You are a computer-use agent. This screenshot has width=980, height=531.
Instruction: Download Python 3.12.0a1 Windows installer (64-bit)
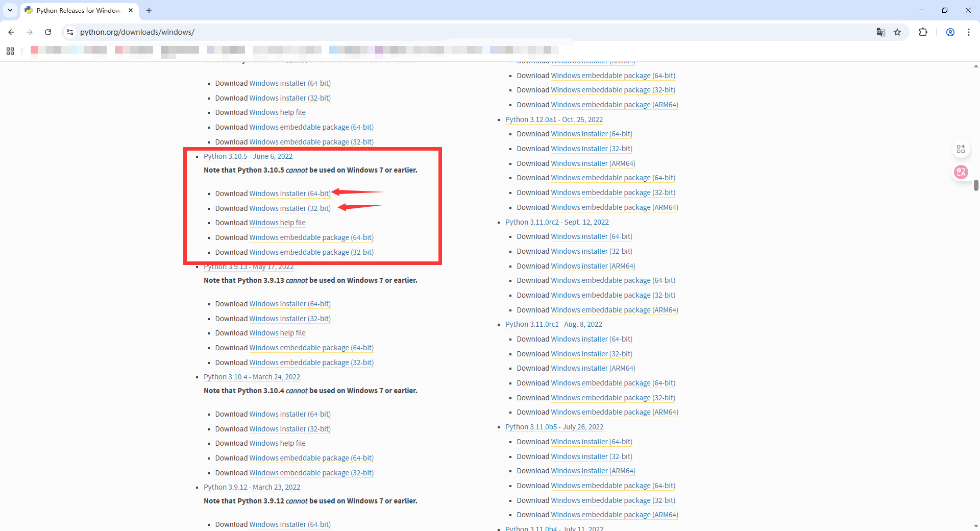pos(592,134)
